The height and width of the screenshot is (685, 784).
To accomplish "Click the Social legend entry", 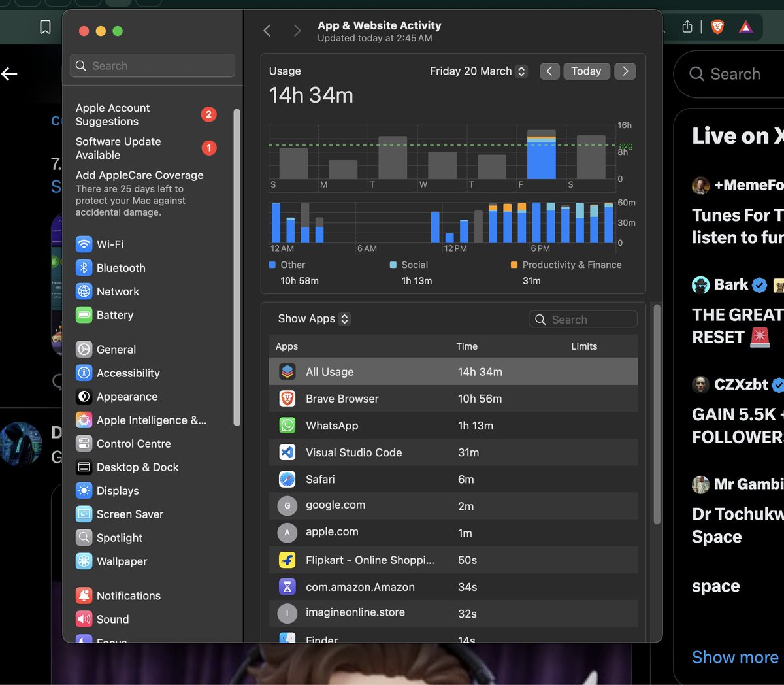I will coord(410,273).
